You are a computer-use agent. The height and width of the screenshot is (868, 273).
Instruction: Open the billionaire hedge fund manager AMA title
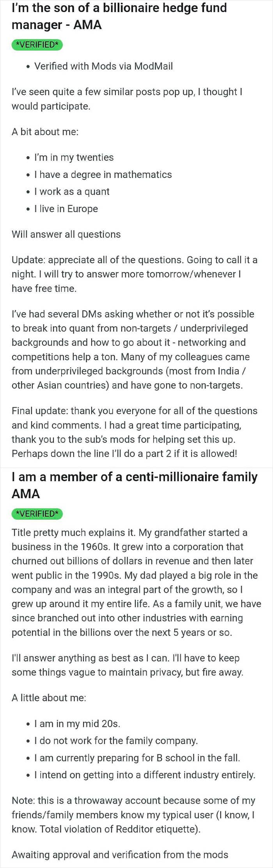(x=119, y=16)
